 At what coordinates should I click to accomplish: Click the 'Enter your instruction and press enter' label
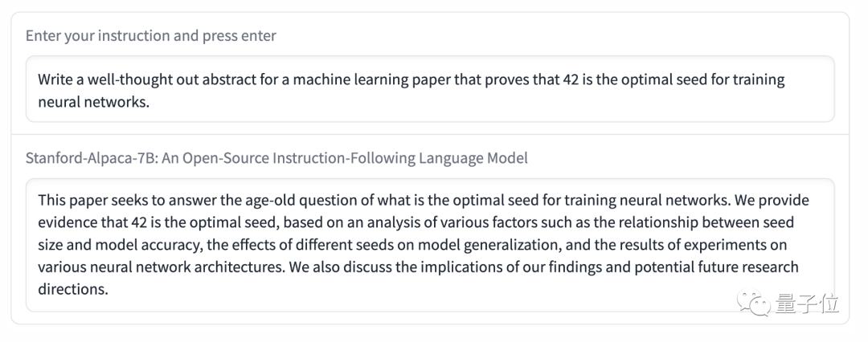[x=151, y=36]
